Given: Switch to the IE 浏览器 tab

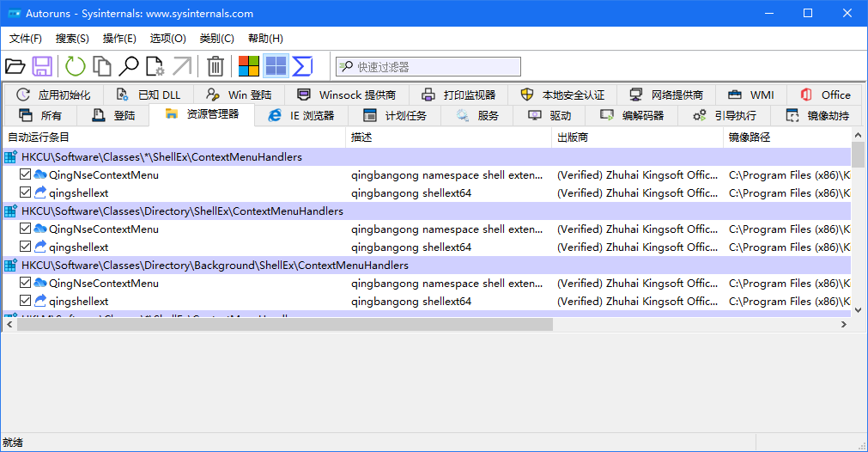Looking at the screenshot, I should [x=301, y=115].
